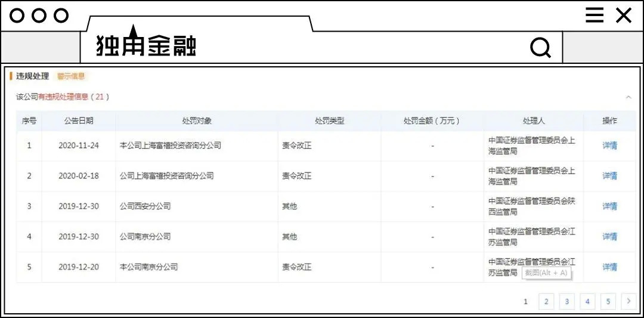Click the X close icon at top right
Image resolution: width=644 pixels, height=318 pixels.
624,16
